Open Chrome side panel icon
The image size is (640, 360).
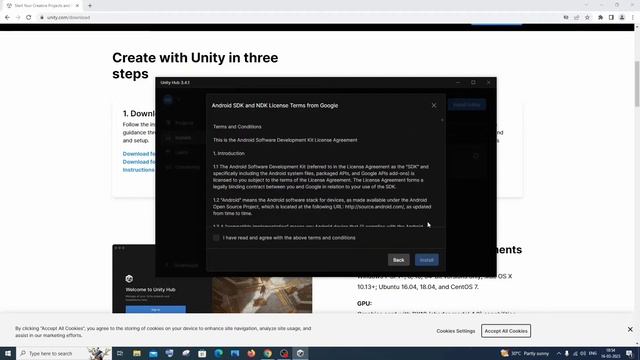point(611,18)
